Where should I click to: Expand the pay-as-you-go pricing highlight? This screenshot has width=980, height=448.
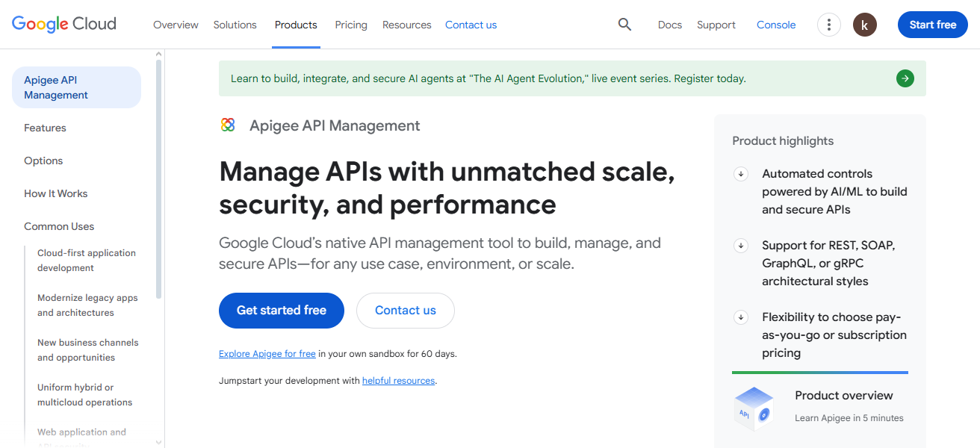pyautogui.click(x=740, y=317)
